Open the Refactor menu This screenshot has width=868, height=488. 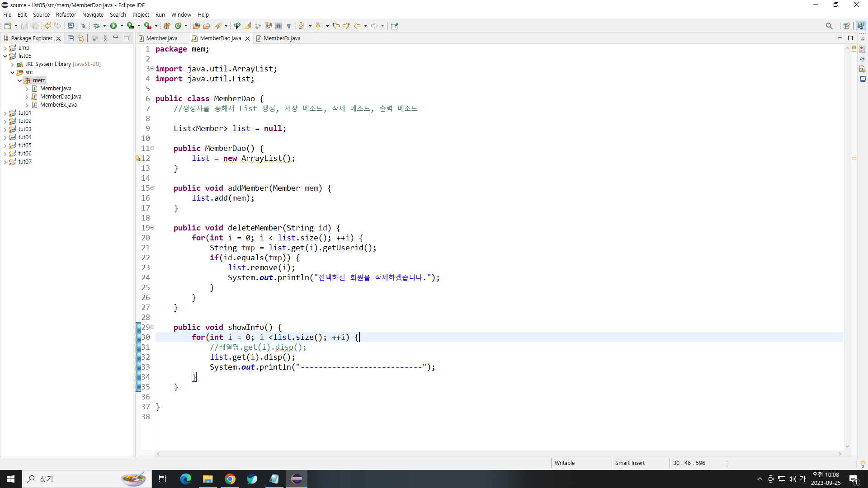(66, 14)
